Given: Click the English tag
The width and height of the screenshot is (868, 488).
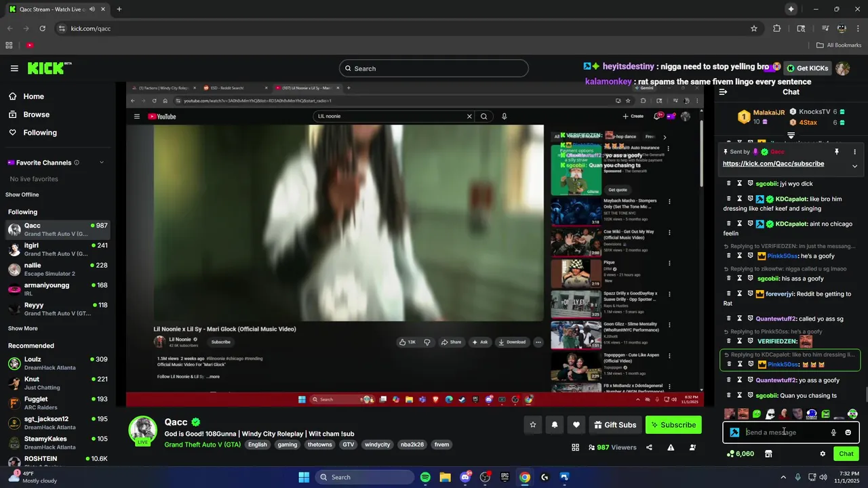Looking at the screenshot, I should click(258, 445).
